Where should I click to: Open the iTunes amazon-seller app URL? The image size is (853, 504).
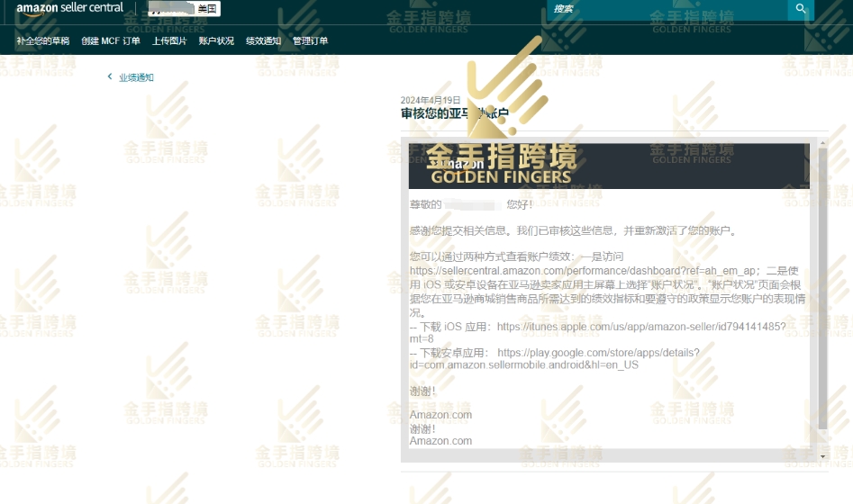(x=597, y=333)
